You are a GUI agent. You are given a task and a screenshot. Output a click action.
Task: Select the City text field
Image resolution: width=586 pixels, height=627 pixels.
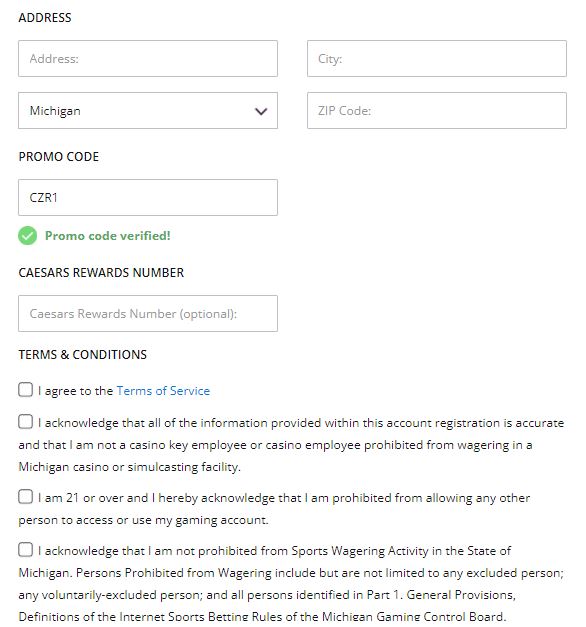click(437, 58)
